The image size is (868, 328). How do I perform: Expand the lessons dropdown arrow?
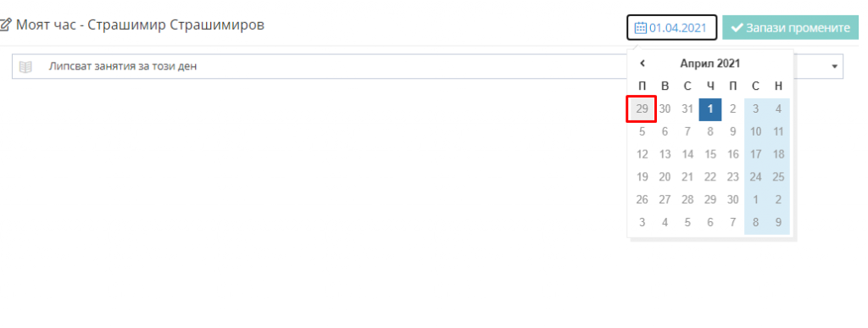tap(834, 67)
